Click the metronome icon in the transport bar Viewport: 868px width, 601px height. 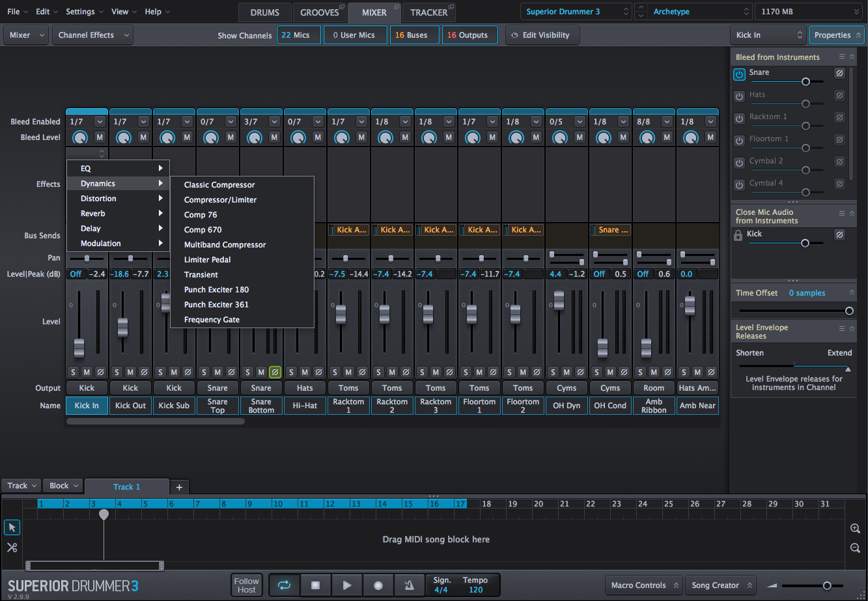coord(408,585)
